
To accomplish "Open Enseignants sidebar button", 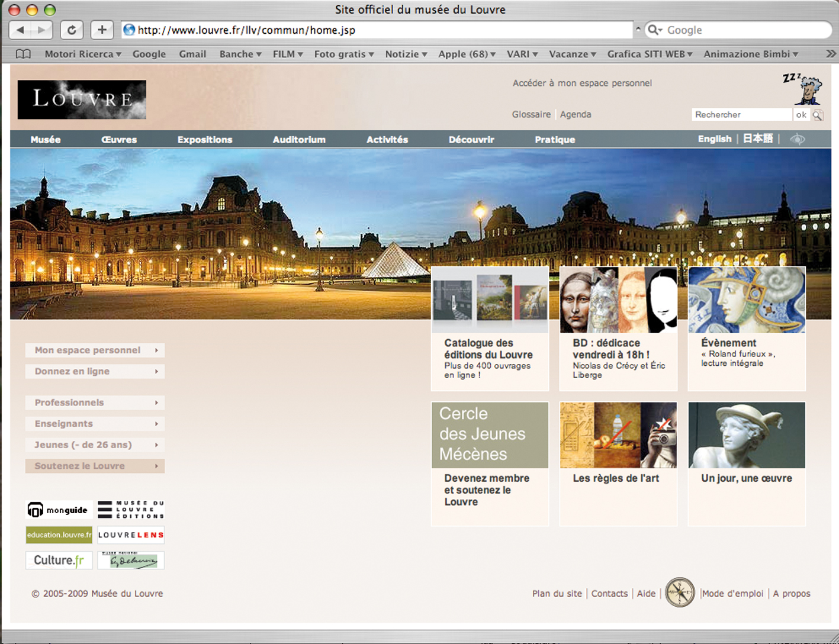I will coord(95,424).
